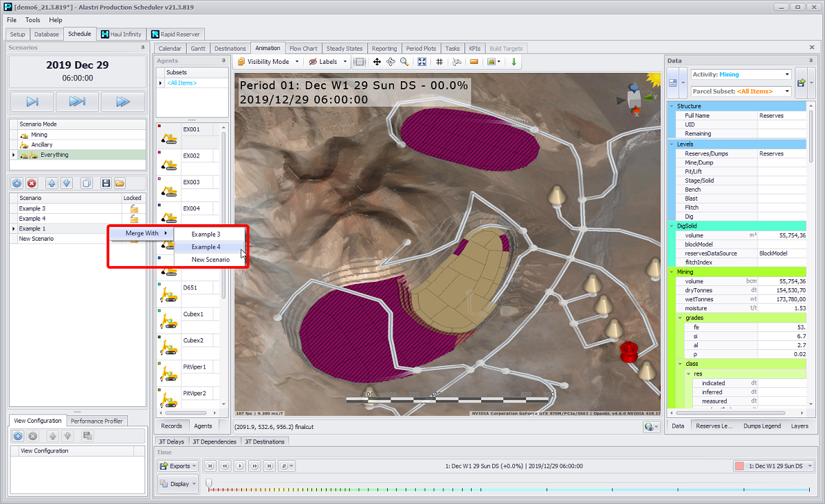Delete the scenario using the red X icon
825x504 pixels.
32,183
